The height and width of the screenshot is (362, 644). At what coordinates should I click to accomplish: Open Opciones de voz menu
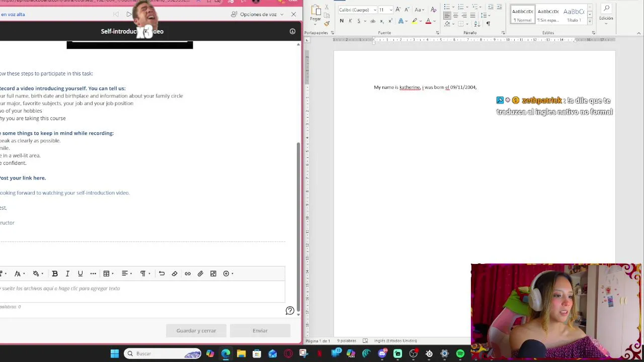tap(257, 14)
